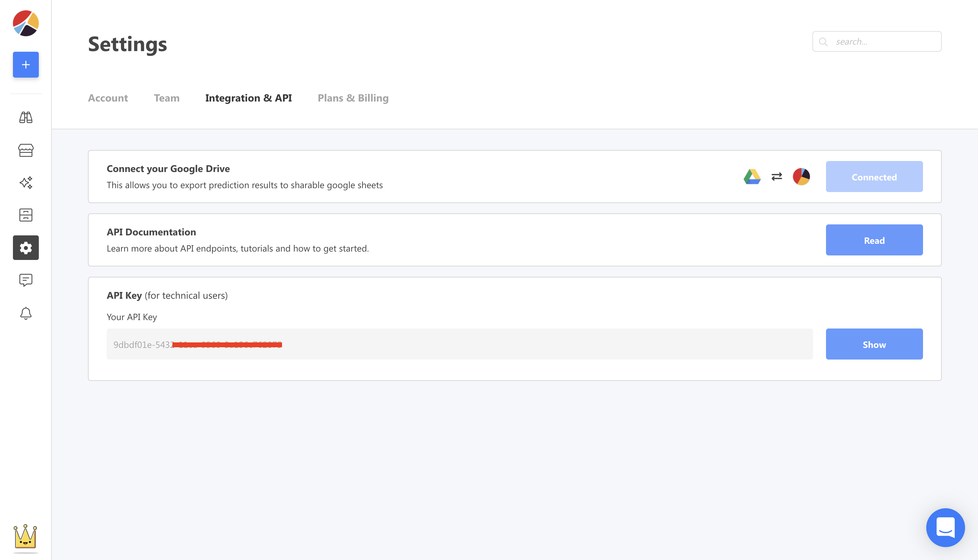The height and width of the screenshot is (560, 978).
Task: Open the chat support widget bubble
Action: click(945, 527)
